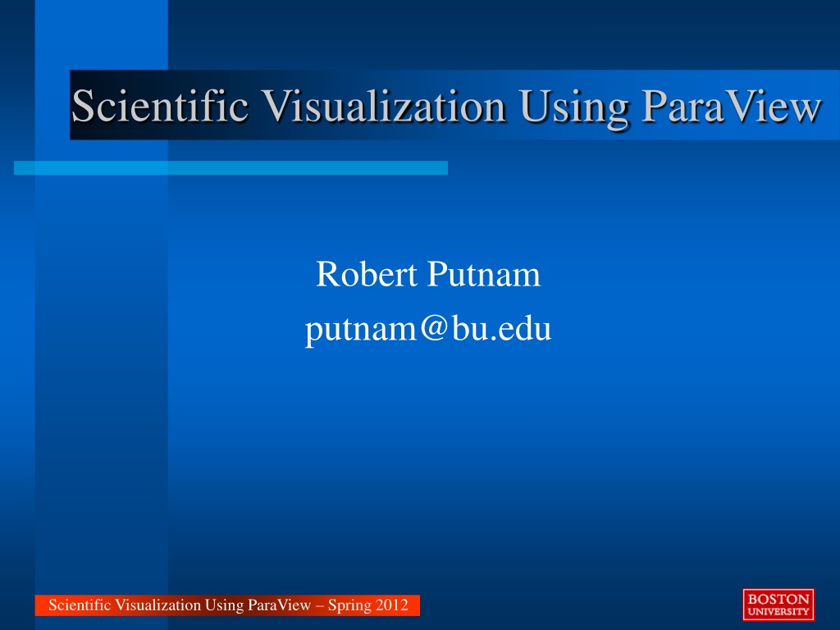Click the email address putnam@bu.edu
The height and width of the screenshot is (630, 840).
point(428,328)
